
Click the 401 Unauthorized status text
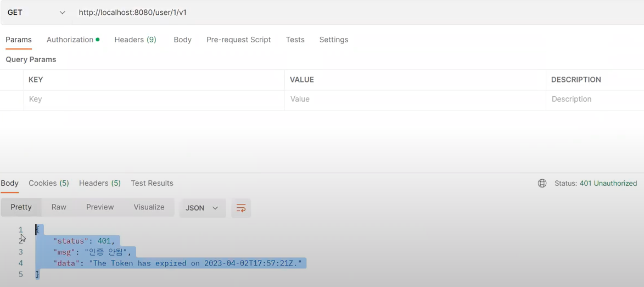point(608,184)
